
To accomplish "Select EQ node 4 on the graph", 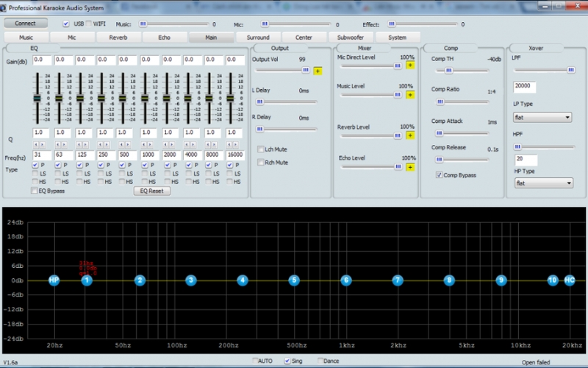I will tap(243, 280).
